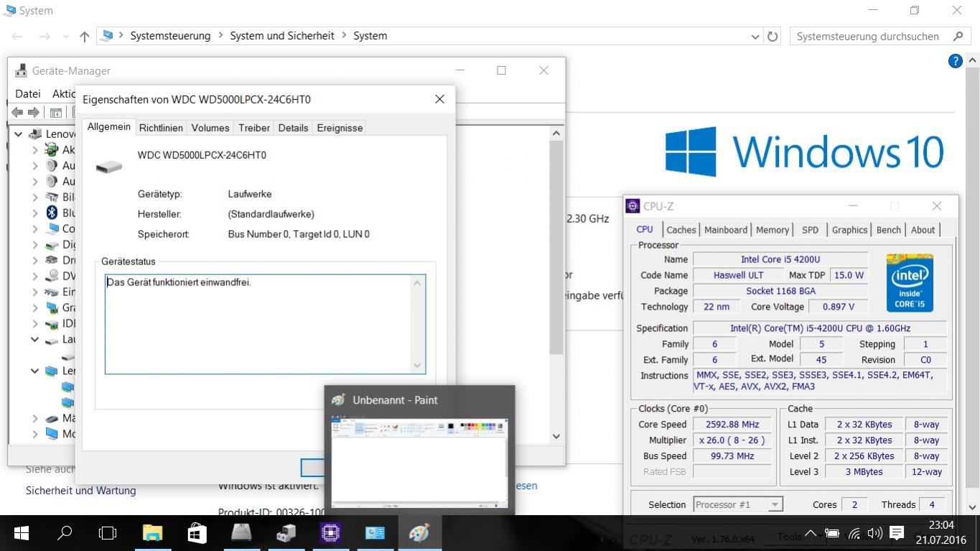Open the Start menu
980x551 pixels.
(x=22, y=532)
